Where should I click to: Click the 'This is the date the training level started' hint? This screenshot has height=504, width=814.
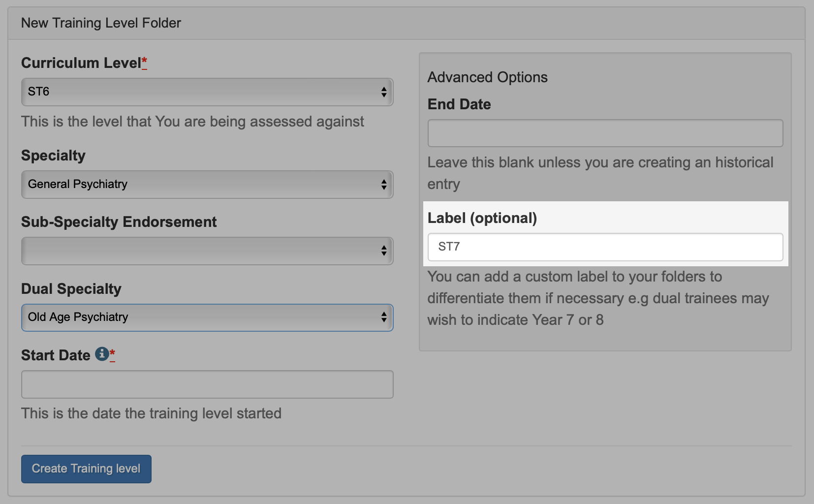151,413
